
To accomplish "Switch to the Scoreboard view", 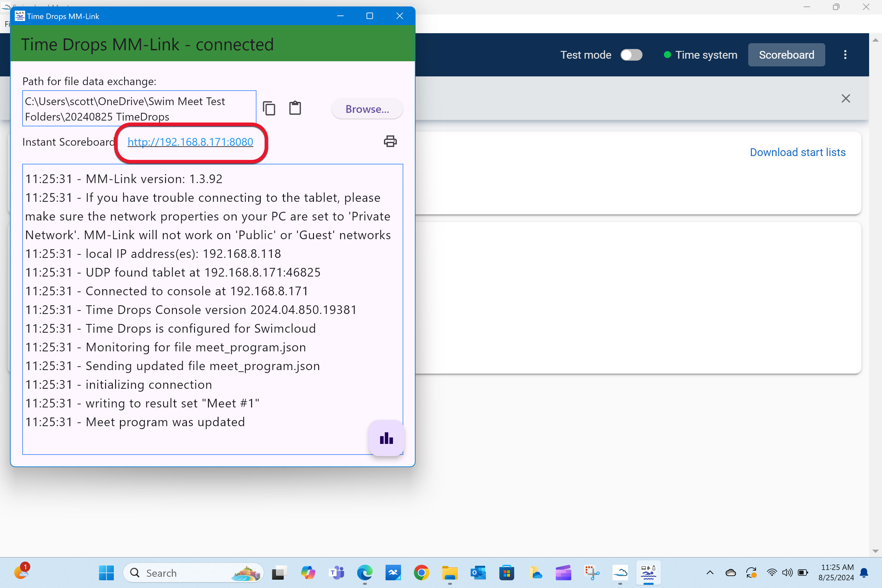I will pos(786,55).
